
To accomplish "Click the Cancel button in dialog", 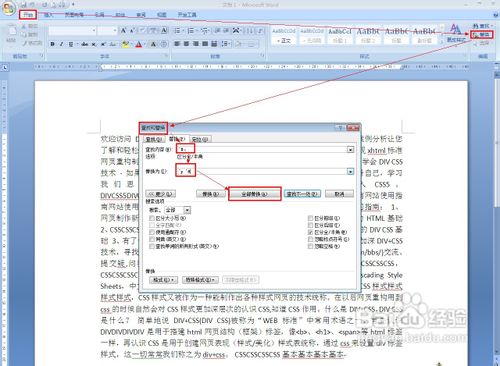I will pos(339,194).
